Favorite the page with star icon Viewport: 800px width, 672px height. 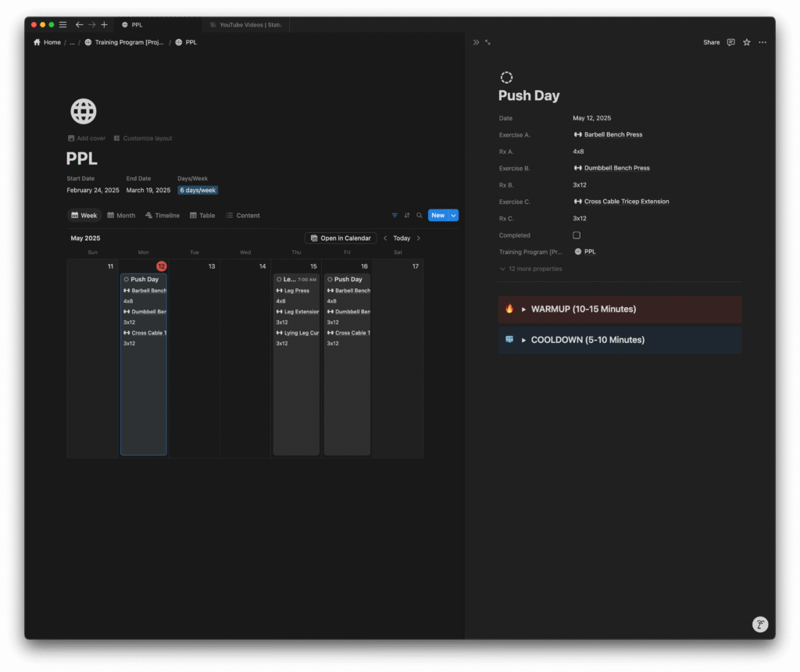coord(747,42)
